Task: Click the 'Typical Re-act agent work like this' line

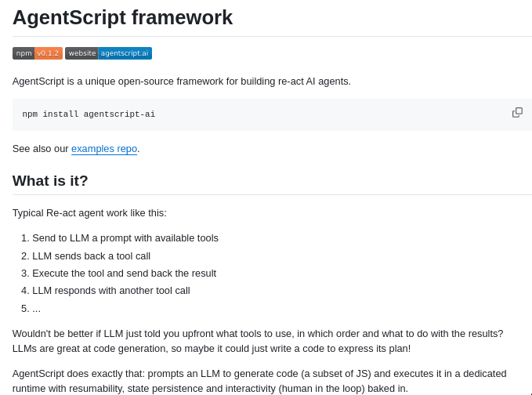Action: click(89, 213)
